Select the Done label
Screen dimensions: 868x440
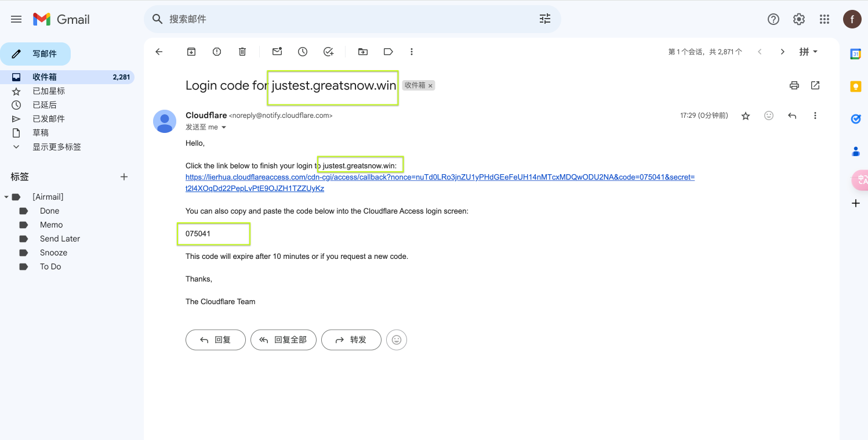[x=49, y=211]
